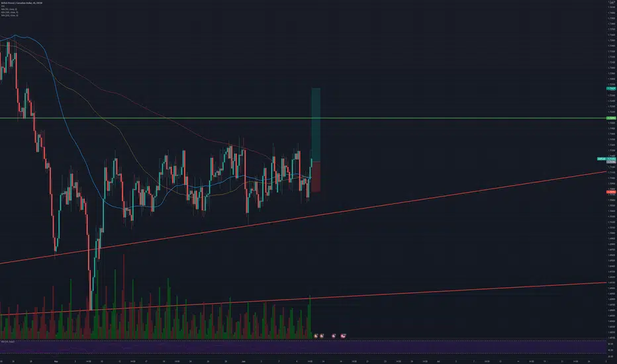The width and height of the screenshot is (617, 364).
Task: Click the British Pound / Canadian Dollar chart title
Action: (x=21, y=3)
